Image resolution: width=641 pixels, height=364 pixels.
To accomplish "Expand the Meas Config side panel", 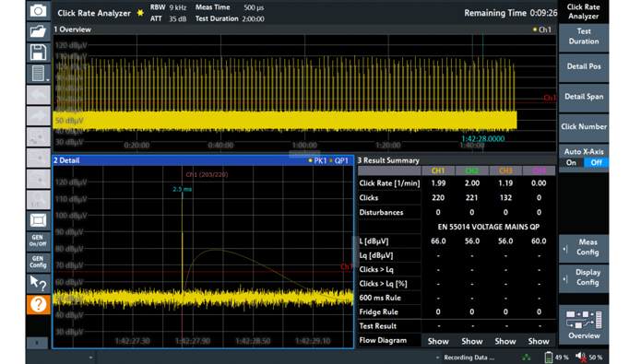I will point(584,248).
